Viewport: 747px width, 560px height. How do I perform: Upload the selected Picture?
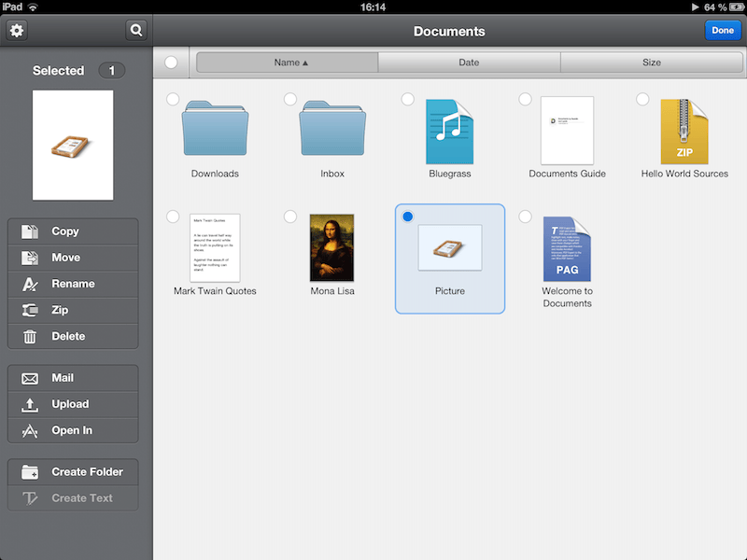72,404
